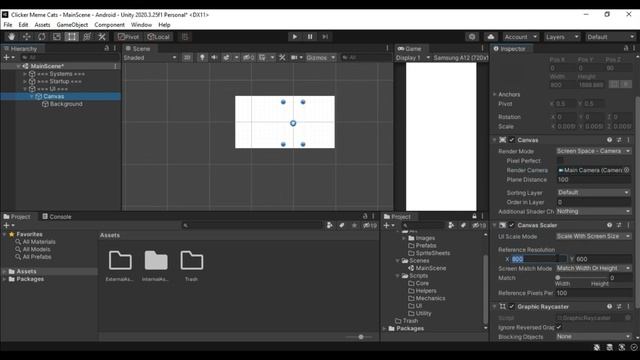Open the Component menu

(x=109, y=25)
